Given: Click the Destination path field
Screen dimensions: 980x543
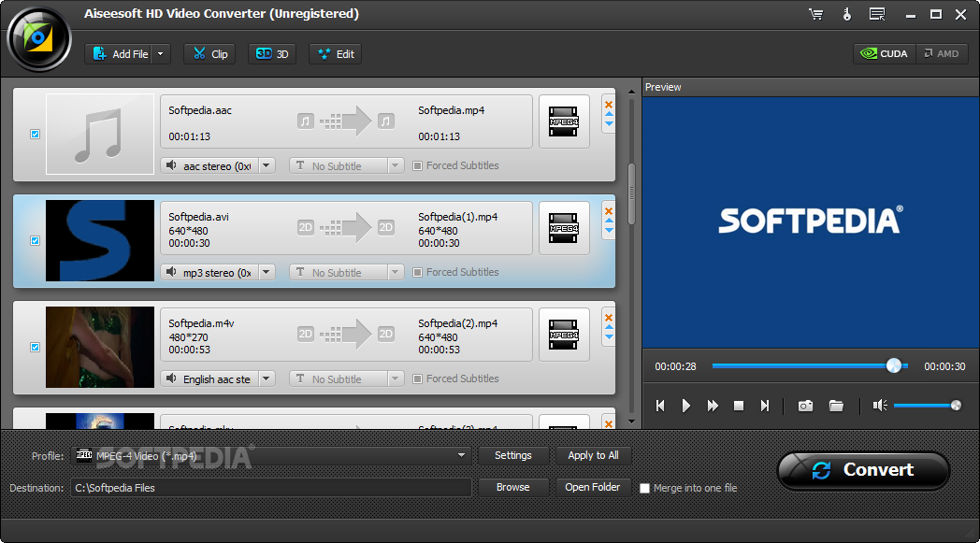Looking at the screenshot, I should pos(271,487).
